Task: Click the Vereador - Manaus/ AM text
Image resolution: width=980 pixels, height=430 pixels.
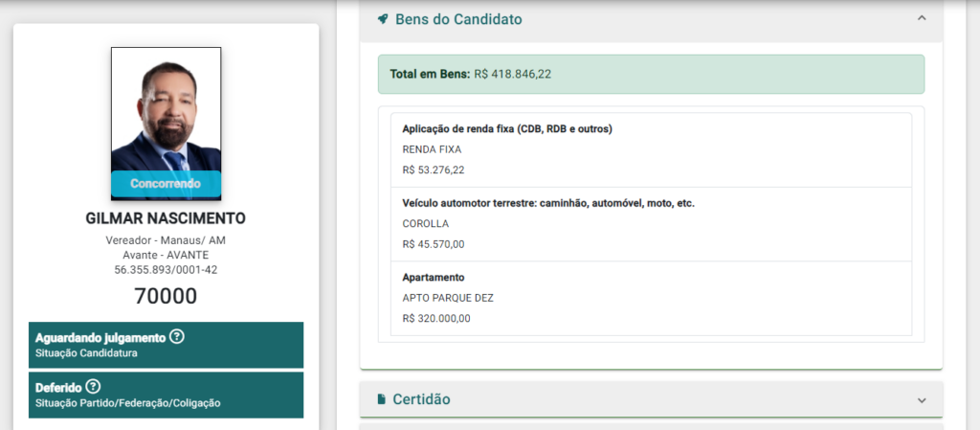Action: 166,239
